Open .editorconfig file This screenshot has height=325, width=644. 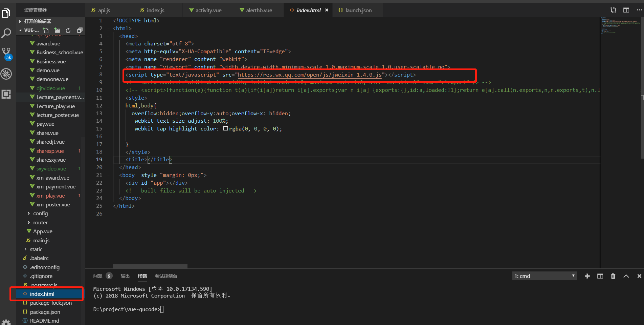pos(44,267)
